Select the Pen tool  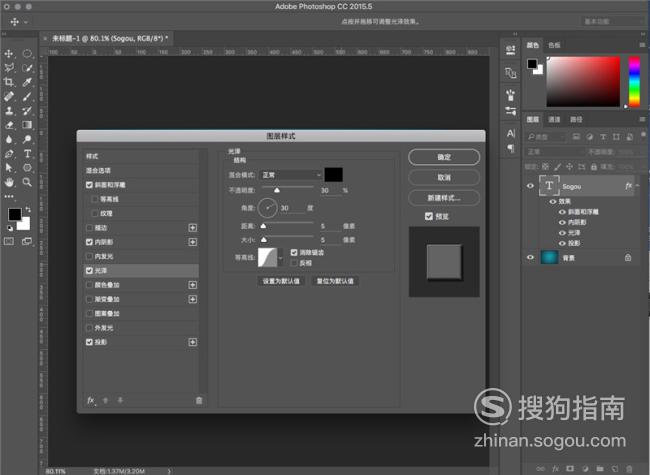tap(9, 154)
